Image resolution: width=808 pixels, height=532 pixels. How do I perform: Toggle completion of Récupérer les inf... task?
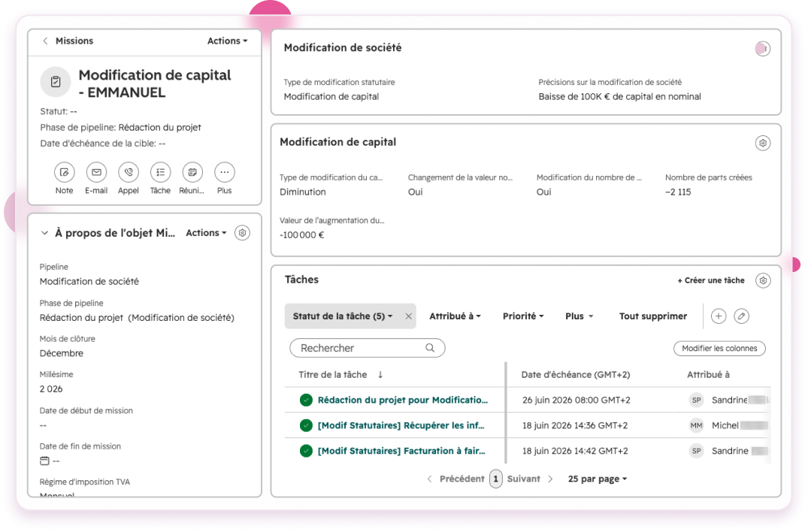[306, 425]
